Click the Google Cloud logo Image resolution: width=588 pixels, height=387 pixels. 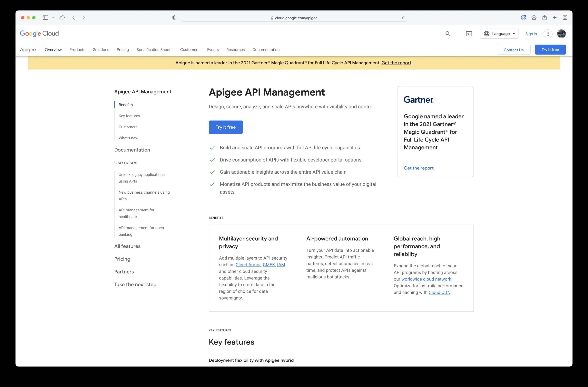click(39, 33)
